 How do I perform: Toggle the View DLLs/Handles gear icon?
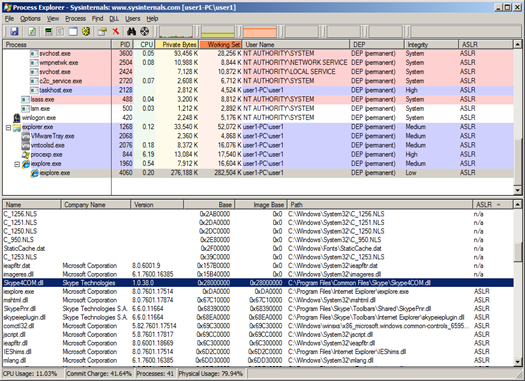click(86, 31)
